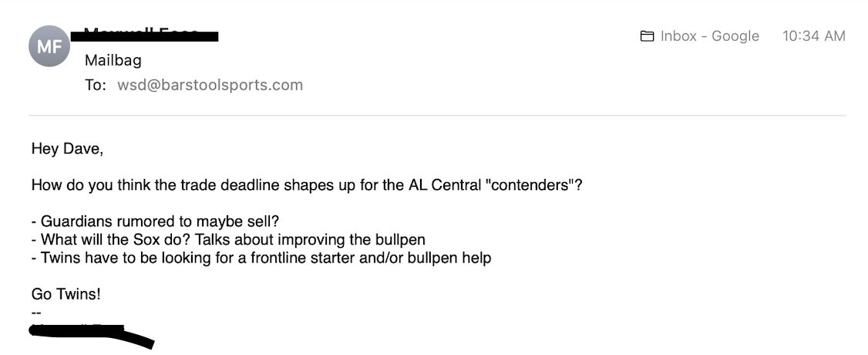The width and height of the screenshot is (868, 355).
Task: Click the wsd@barstoolsports.com recipient address
Action: click(210, 85)
